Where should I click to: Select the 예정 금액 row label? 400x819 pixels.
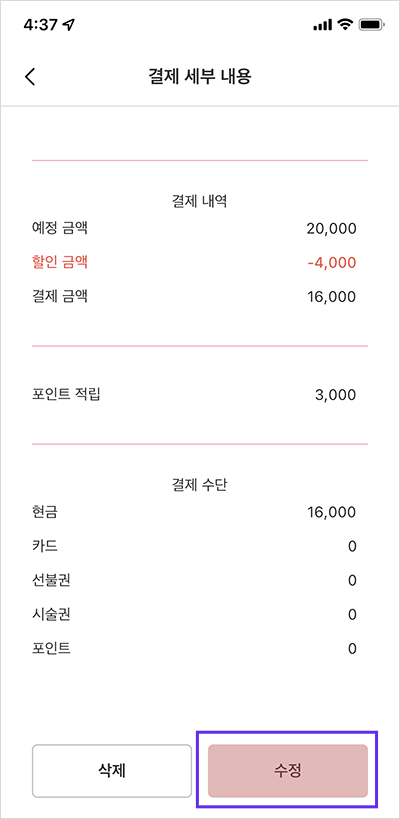(60, 228)
